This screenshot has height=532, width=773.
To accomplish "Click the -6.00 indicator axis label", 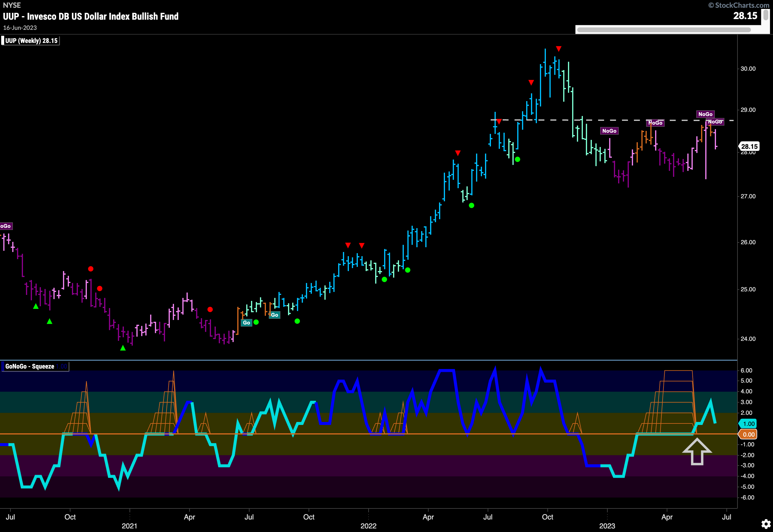I will pos(747,497).
